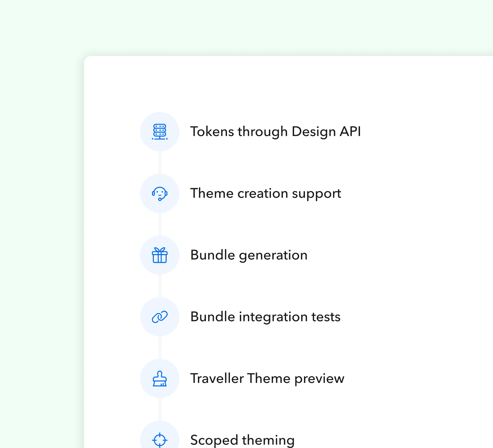493x448 pixels.
Task: Click the green background above the white card
Action: pos(245,28)
